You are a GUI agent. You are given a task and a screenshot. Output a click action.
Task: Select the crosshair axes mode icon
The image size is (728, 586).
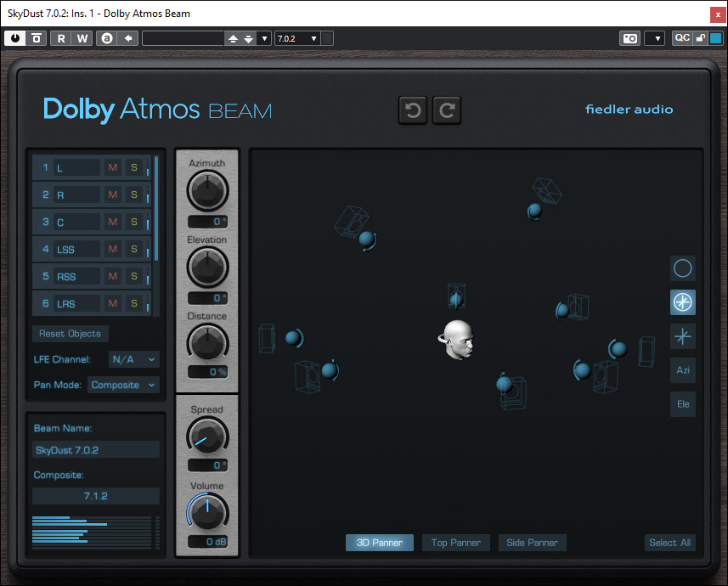[x=682, y=336]
